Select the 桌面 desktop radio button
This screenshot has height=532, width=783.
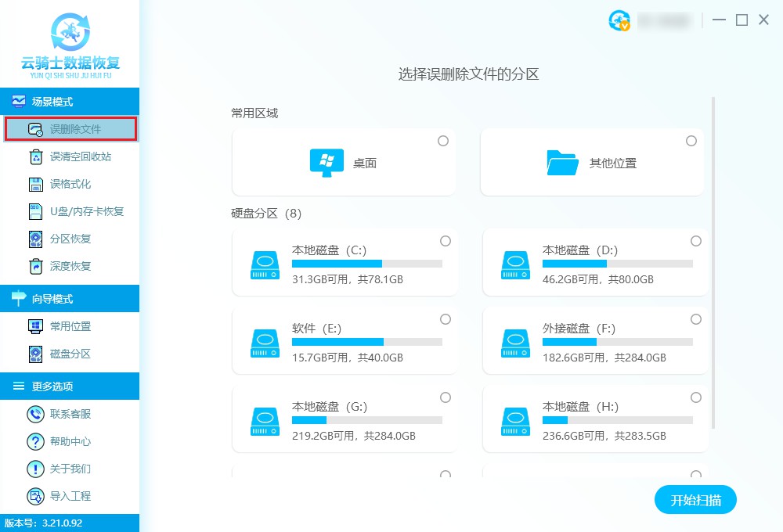click(x=443, y=141)
